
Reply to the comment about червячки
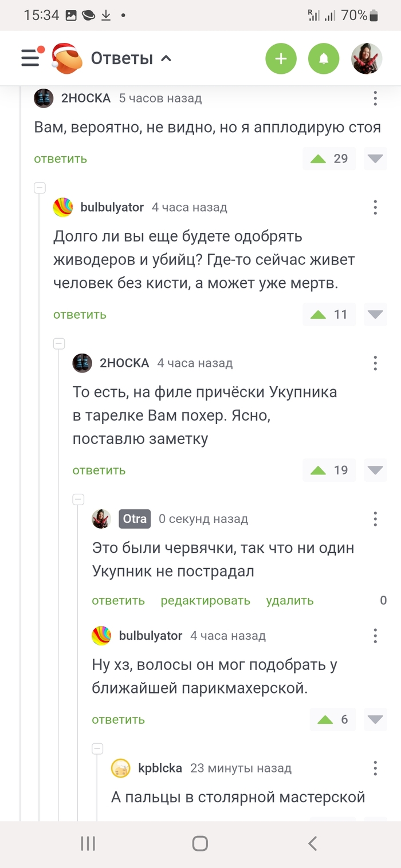[x=118, y=601]
